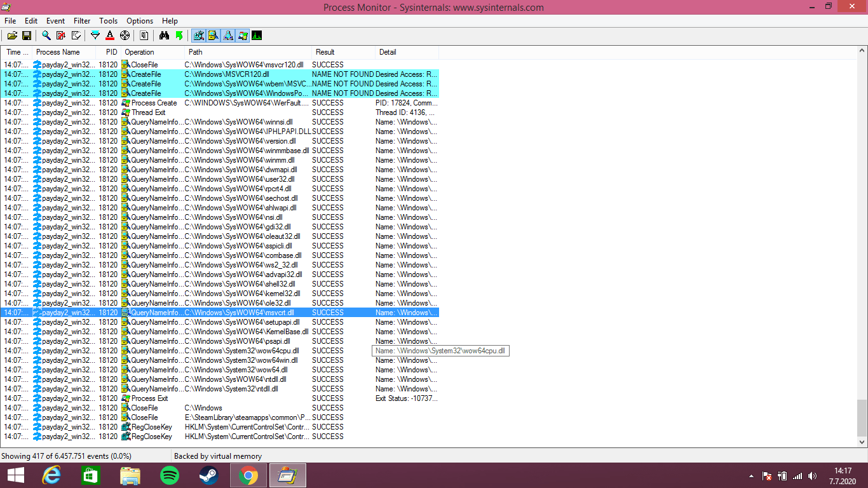Viewport: 868px width, 488px height.
Task: Open the Filter dialog via funnel icon
Action: (95, 36)
